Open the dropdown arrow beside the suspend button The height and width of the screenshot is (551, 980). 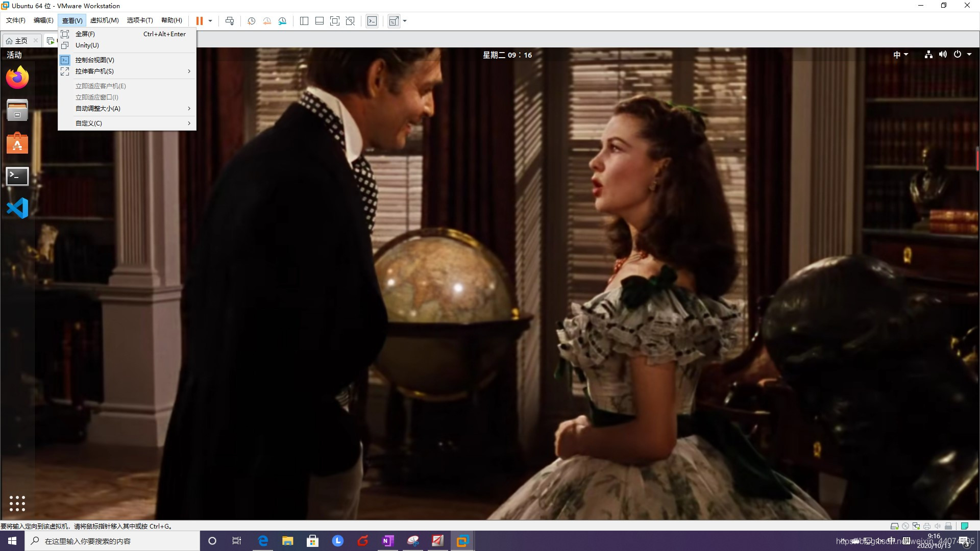point(210,21)
